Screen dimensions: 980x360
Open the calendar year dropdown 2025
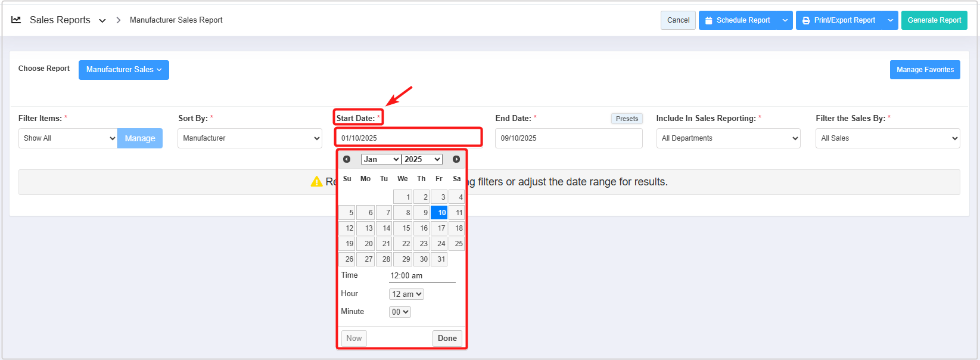(x=422, y=159)
